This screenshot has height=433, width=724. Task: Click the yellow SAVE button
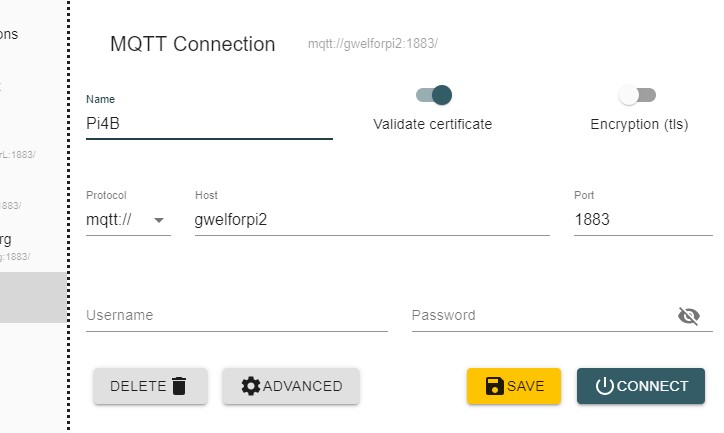[x=514, y=386]
